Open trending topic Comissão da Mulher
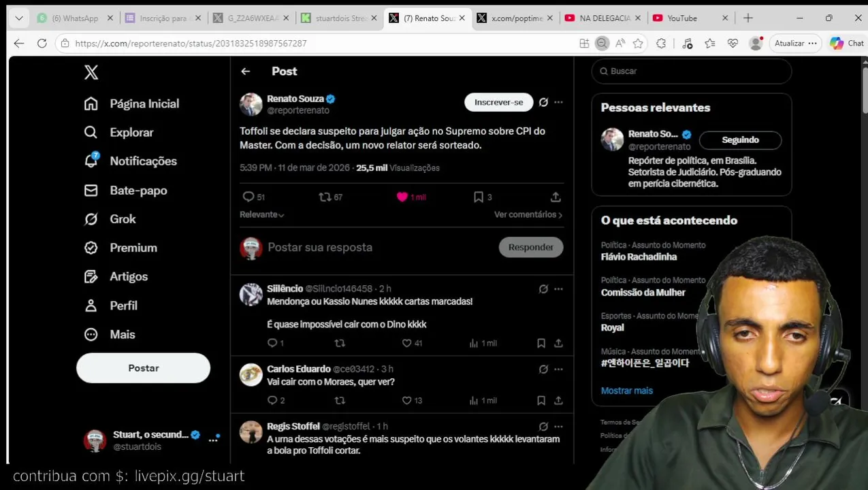This screenshot has height=490, width=868. tap(643, 292)
